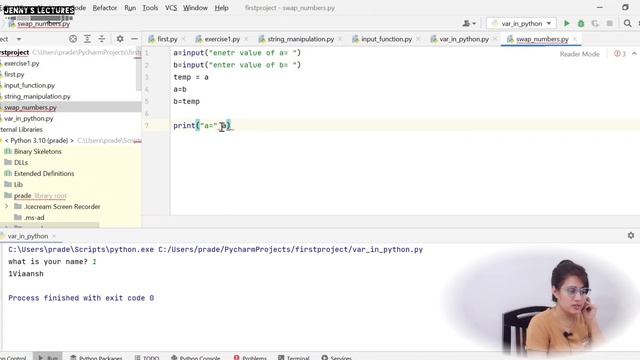The image size is (640, 360).
Task: Start debugging with the green bug icon
Action: (x=581, y=24)
